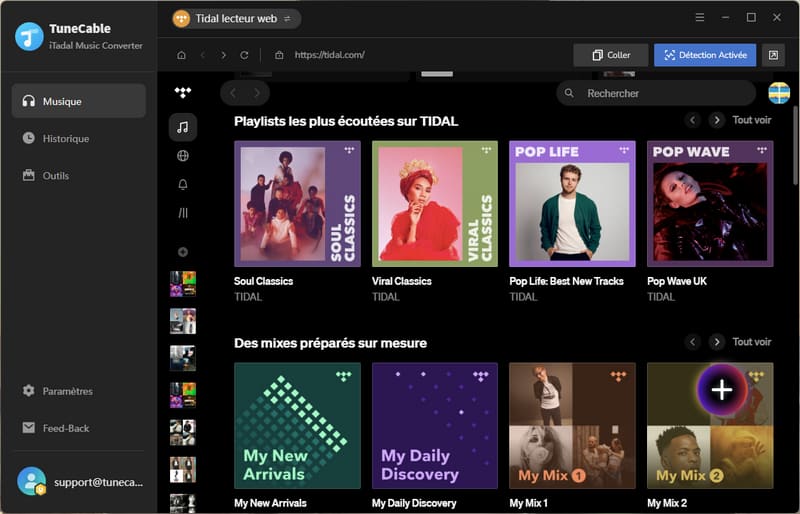Open the My New Arrivals mix cover
This screenshot has height=514, width=800.
(297, 426)
